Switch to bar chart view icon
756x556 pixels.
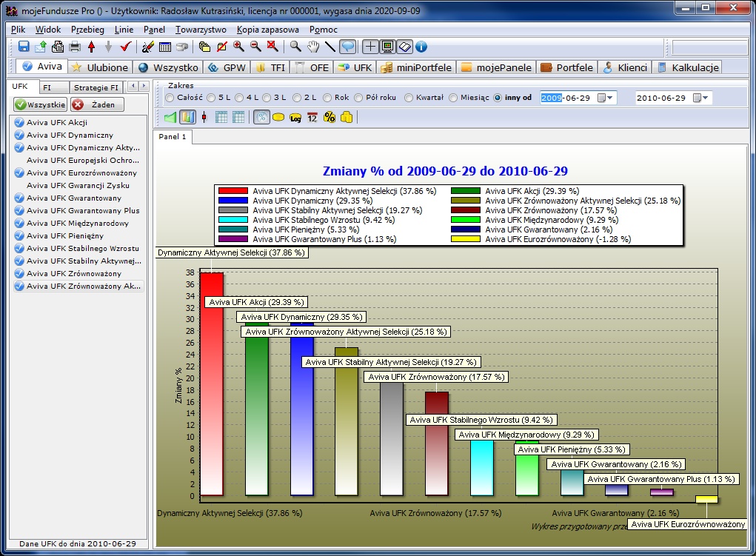pos(188,117)
